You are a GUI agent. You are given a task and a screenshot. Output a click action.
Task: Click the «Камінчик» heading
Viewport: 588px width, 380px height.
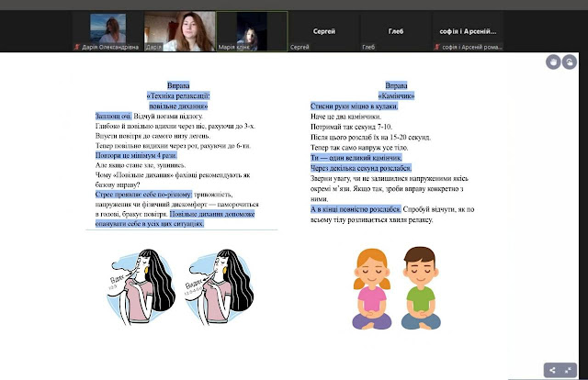pyautogui.click(x=396, y=96)
